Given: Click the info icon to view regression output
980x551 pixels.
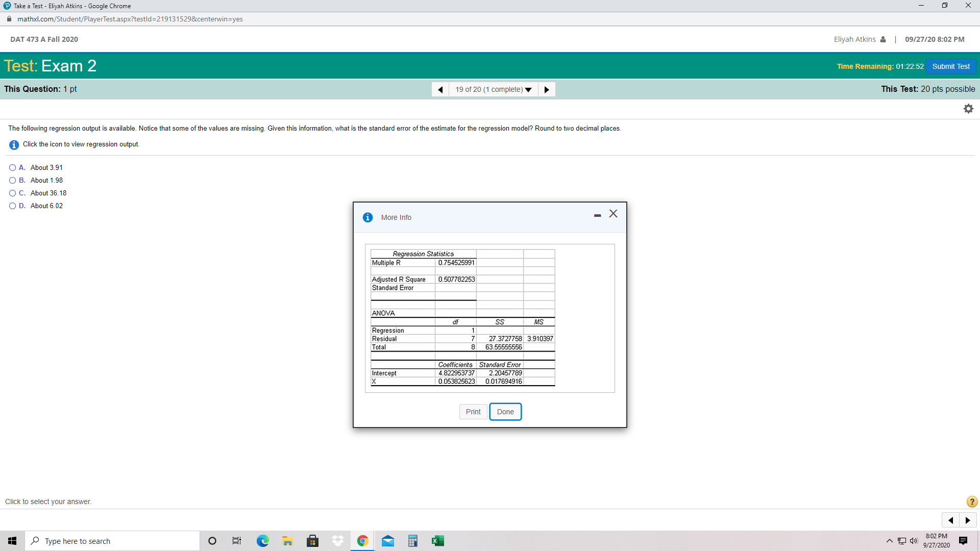Looking at the screenshot, I should coord(13,144).
